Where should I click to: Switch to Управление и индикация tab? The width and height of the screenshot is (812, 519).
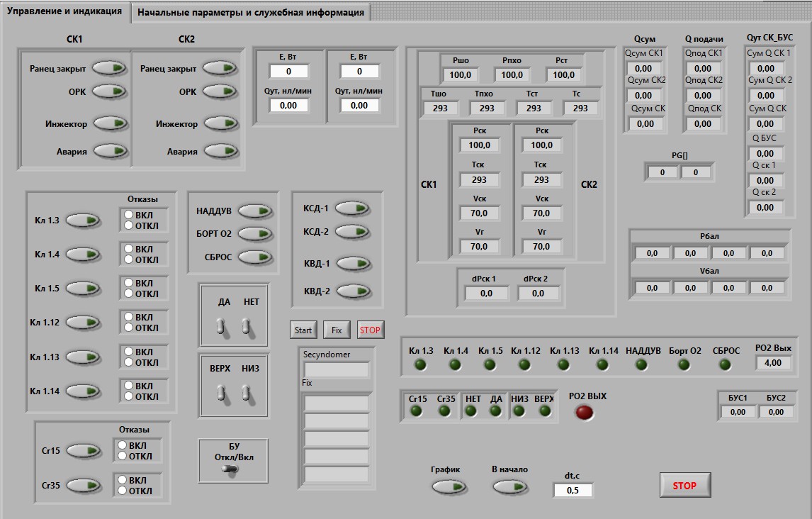[x=64, y=11]
